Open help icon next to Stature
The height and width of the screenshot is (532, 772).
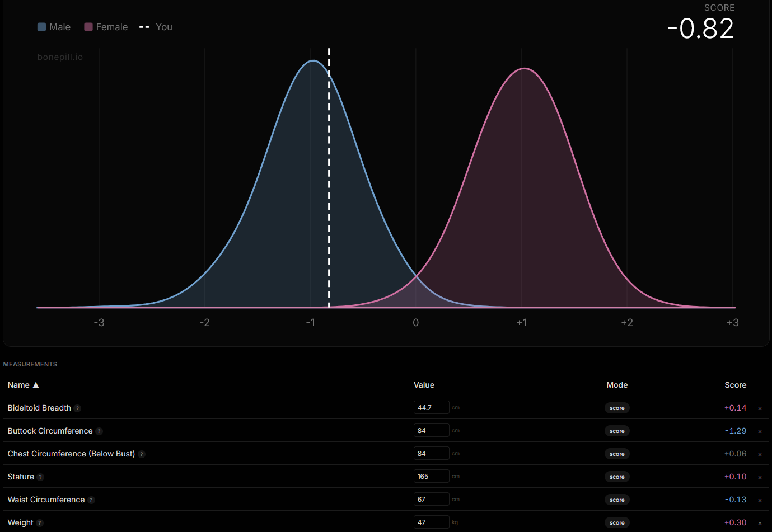pos(40,477)
